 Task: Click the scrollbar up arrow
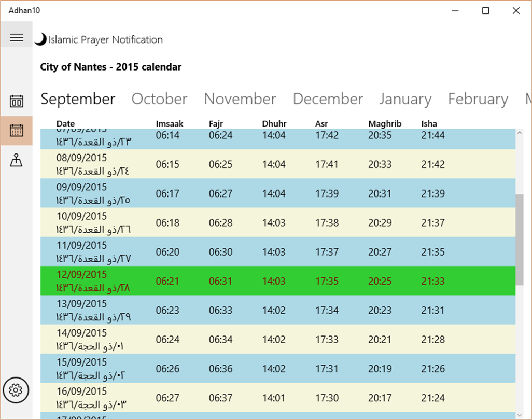tap(520, 133)
